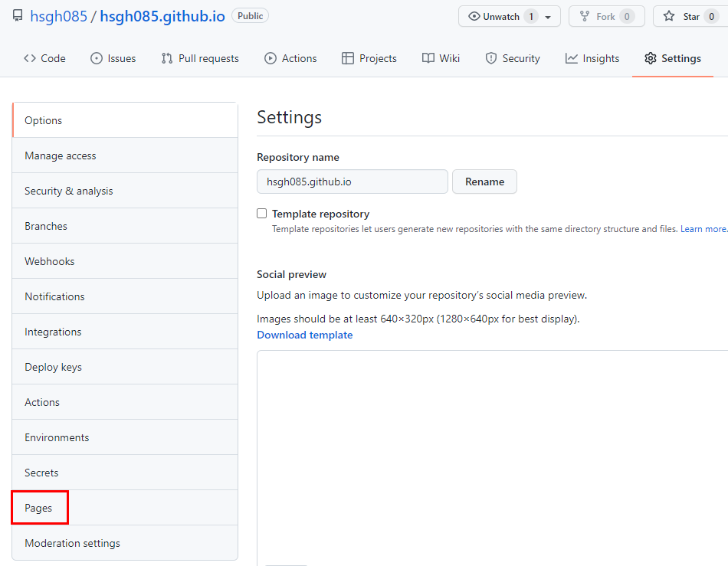
Task: Click the Issues circle-dot icon
Action: (96, 58)
